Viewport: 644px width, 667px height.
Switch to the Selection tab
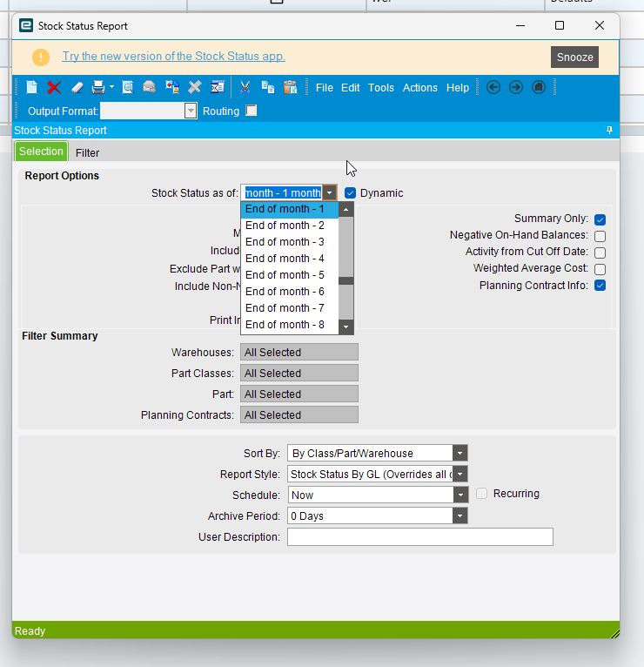pos(41,152)
